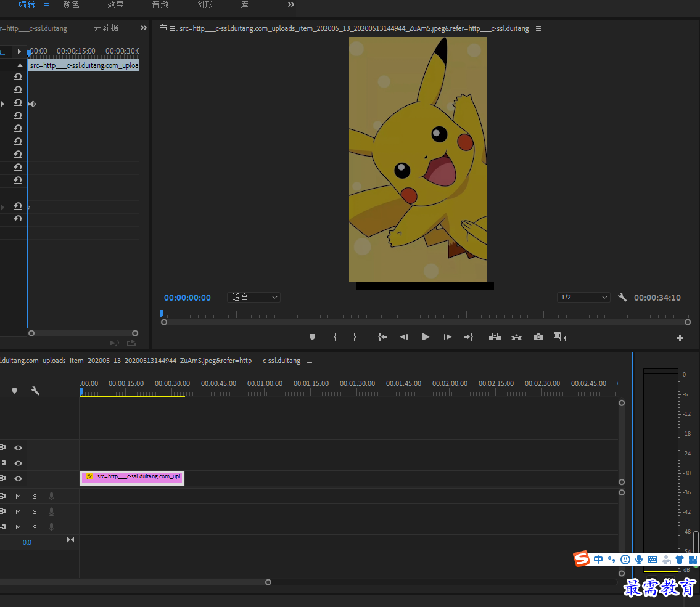This screenshot has height=607, width=700.
Task: Click the Pikachu preview image
Action: click(x=418, y=159)
